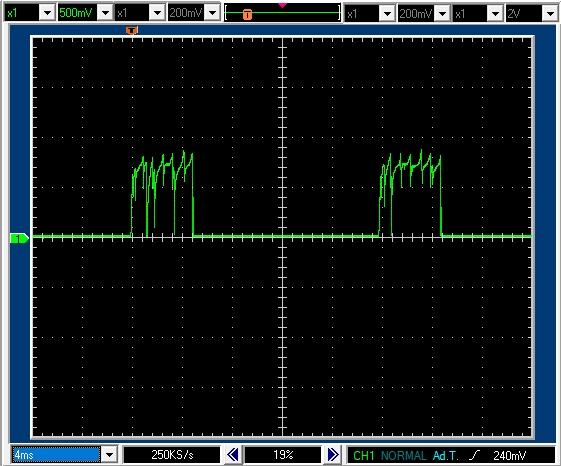Image resolution: width=561 pixels, height=466 pixels.
Task: Open the first x1 probe dropdown
Action: (x=48, y=13)
